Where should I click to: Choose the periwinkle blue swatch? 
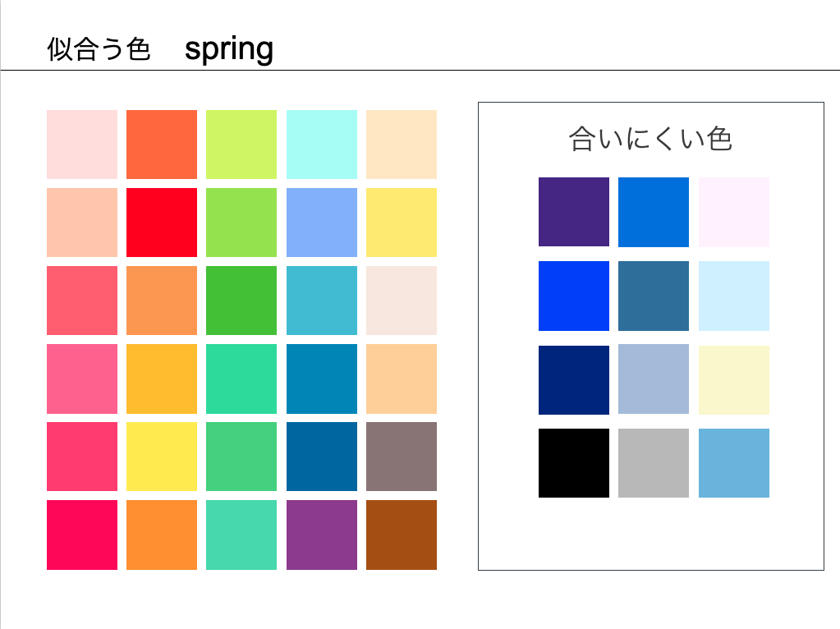coord(322,223)
